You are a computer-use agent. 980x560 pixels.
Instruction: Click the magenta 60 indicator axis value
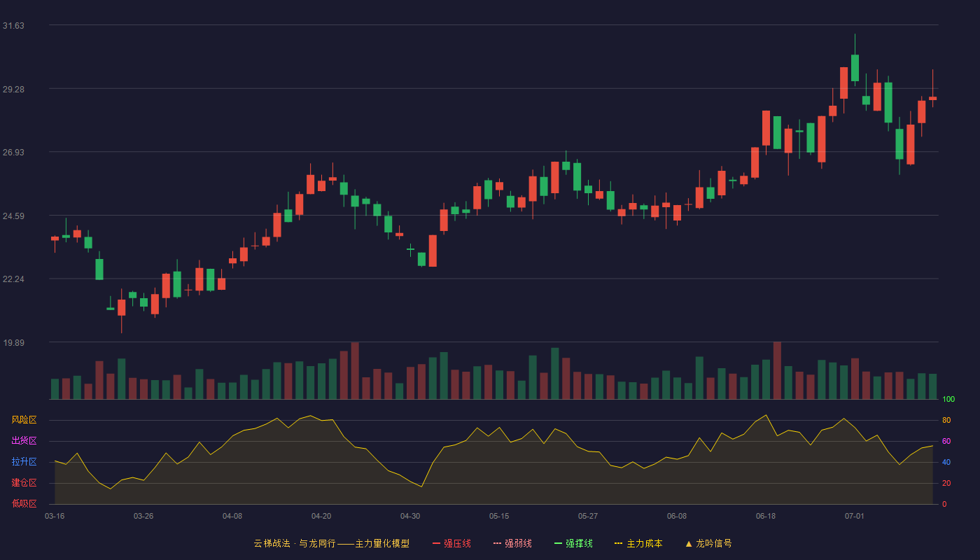[946, 442]
